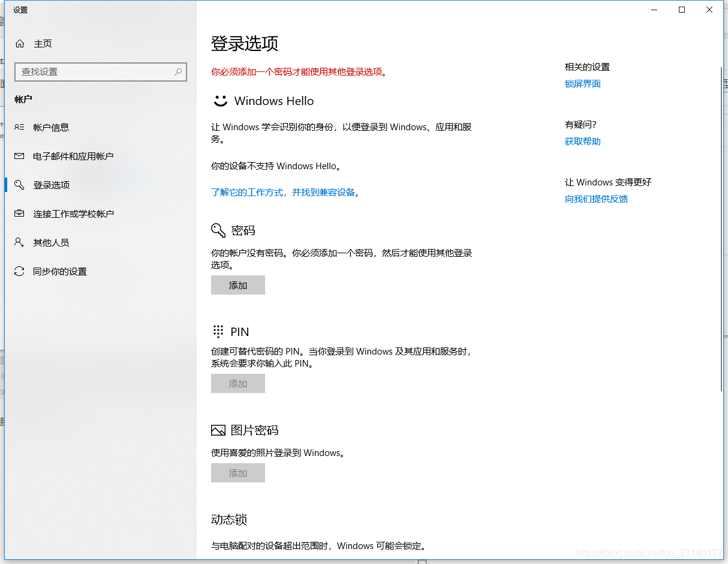Click 添加 button under 密码

tap(238, 285)
